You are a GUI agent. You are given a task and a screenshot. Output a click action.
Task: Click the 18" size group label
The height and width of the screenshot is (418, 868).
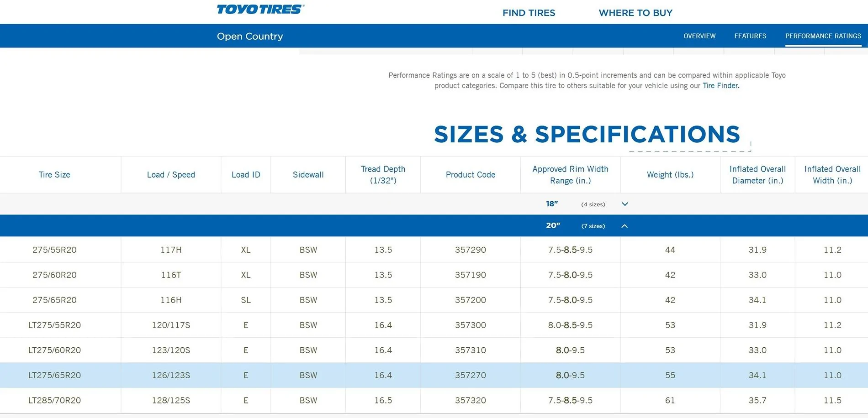(x=552, y=204)
